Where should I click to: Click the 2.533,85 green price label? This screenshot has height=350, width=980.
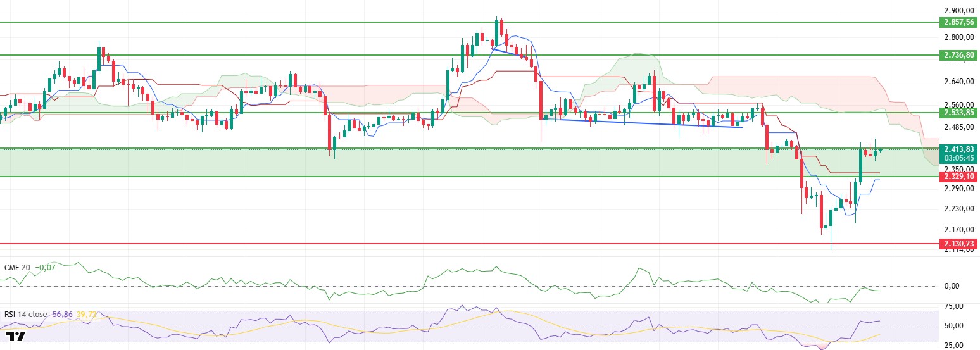click(957, 112)
